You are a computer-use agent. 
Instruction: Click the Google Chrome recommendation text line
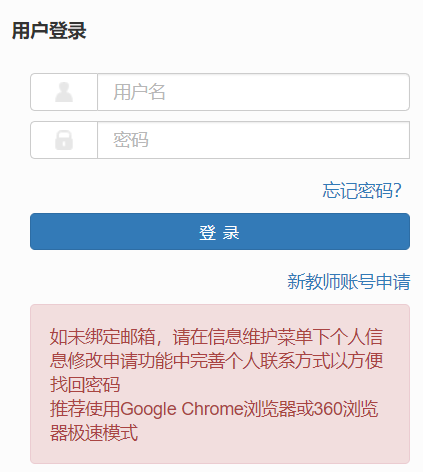(x=214, y=409)
